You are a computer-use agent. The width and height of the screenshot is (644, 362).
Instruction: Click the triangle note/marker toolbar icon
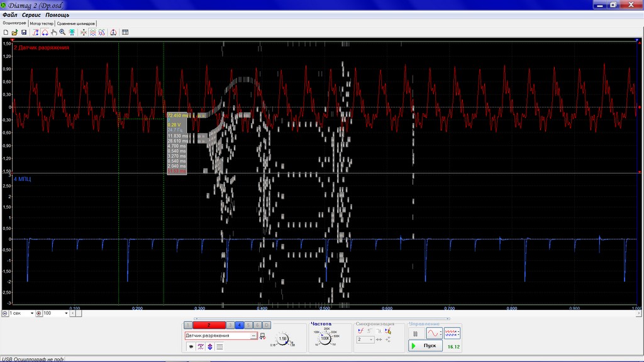click(113, 33)
